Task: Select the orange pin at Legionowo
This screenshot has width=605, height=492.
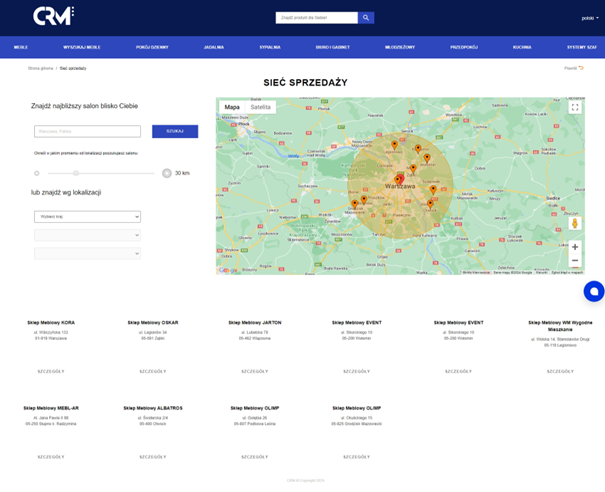Action: point(394,145)
